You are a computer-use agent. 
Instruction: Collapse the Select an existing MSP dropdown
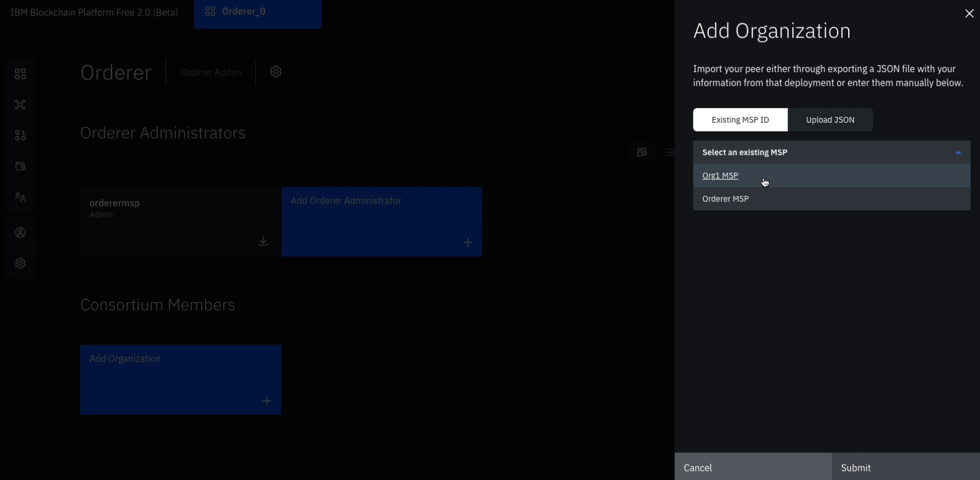[x=832, y=153]
